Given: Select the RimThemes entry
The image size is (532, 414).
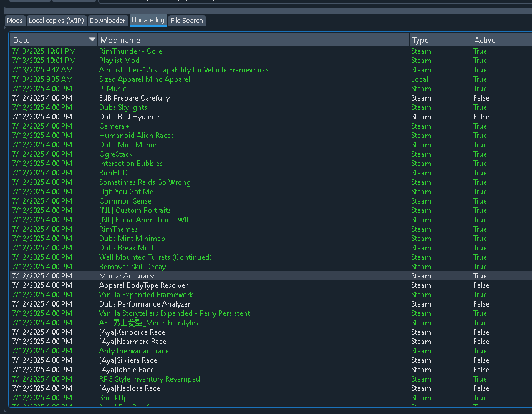Looking at the screenshot, I should click(118, 229).
